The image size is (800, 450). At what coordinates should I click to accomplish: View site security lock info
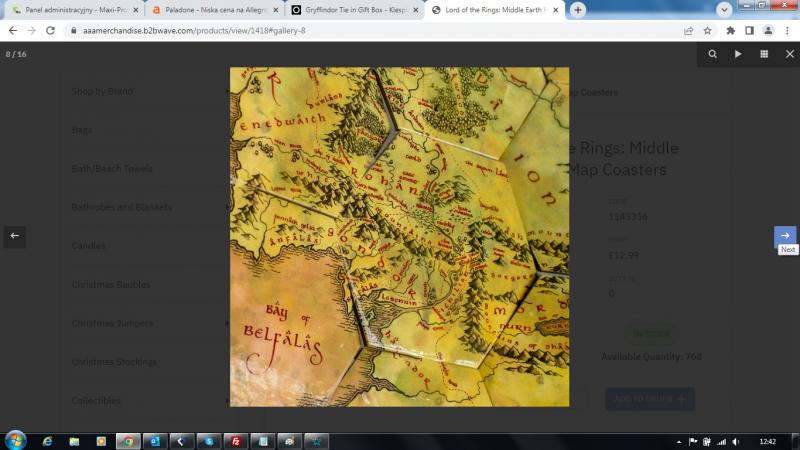[73, 31]
